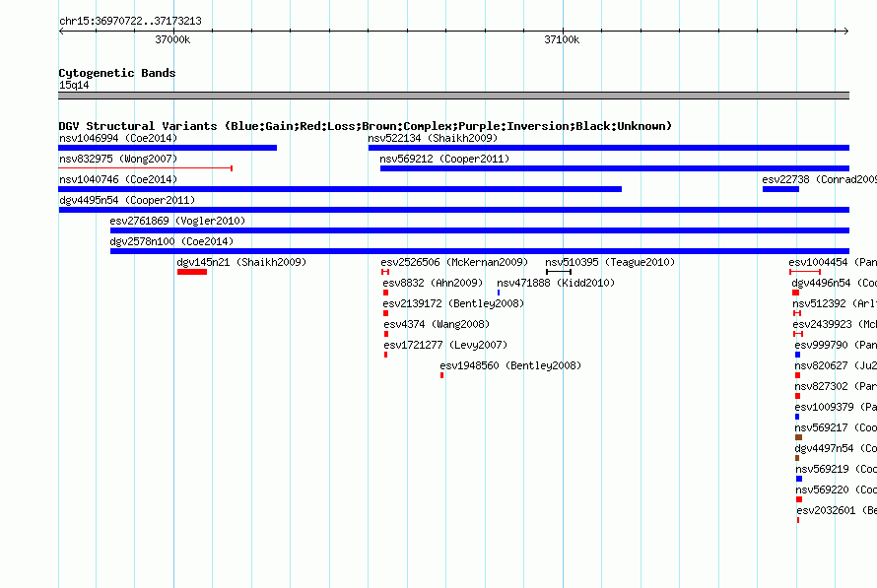Click the esv1004454 variant label
Screen dimensions: 877x588
click(x=833, y=262)
